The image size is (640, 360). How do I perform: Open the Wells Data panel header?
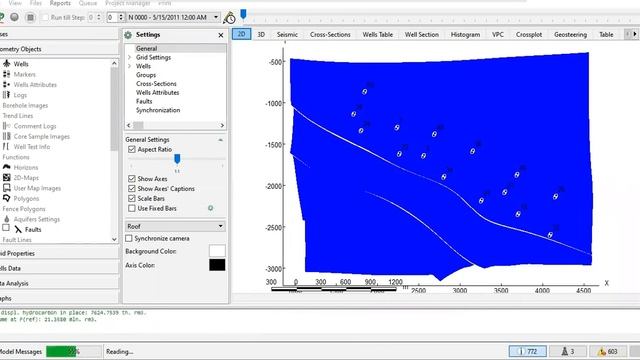(59, 268)
